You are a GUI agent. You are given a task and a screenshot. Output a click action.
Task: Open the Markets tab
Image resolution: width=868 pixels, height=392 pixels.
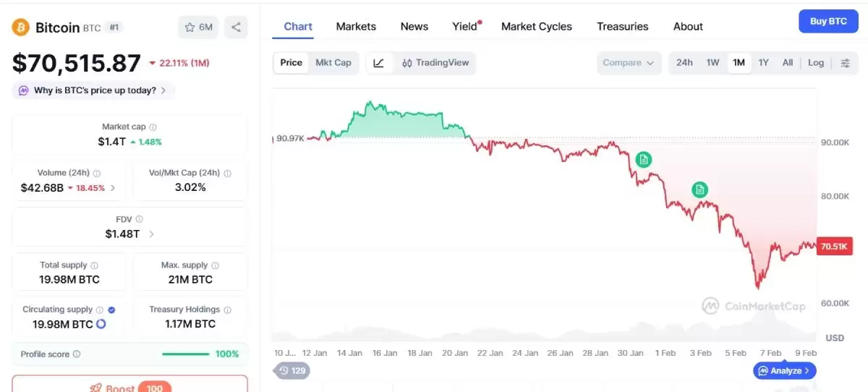click(x=356, y=27)
